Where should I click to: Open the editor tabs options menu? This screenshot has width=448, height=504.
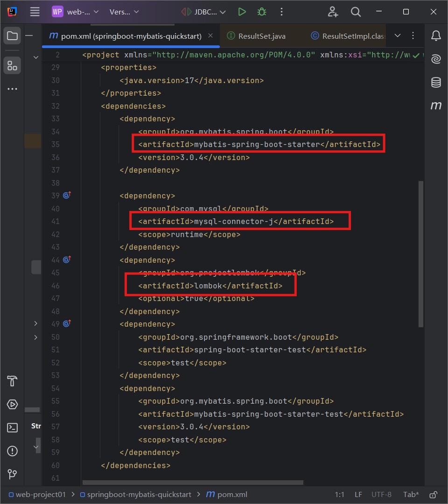[x=413, y=35]
